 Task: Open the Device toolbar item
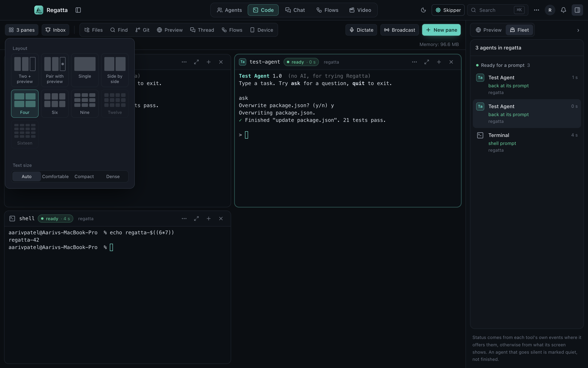point(262,30)
